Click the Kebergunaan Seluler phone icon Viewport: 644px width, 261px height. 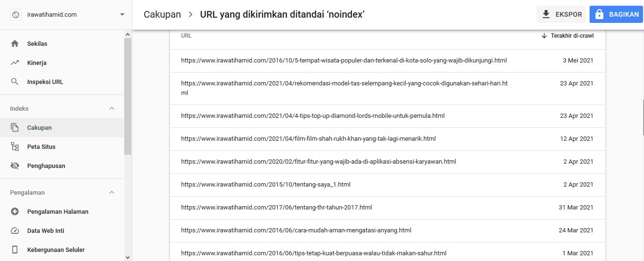(x=15, y=250)
